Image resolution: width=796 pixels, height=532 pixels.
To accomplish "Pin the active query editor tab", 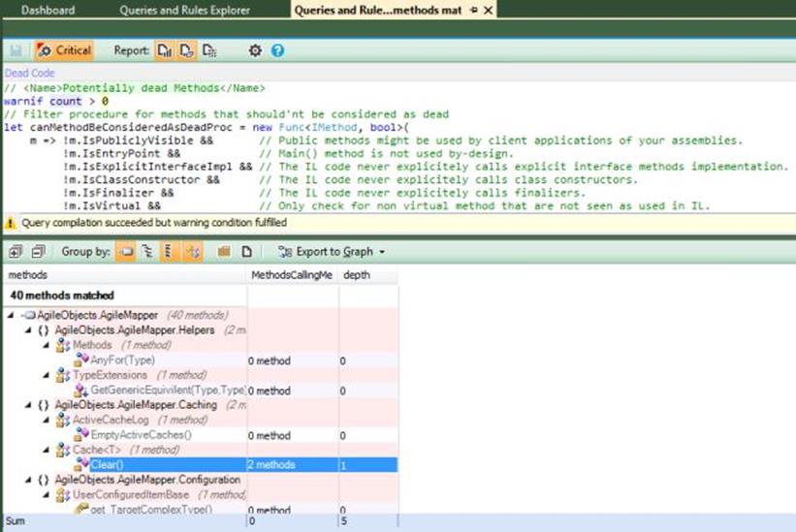I will click(474, 10).
